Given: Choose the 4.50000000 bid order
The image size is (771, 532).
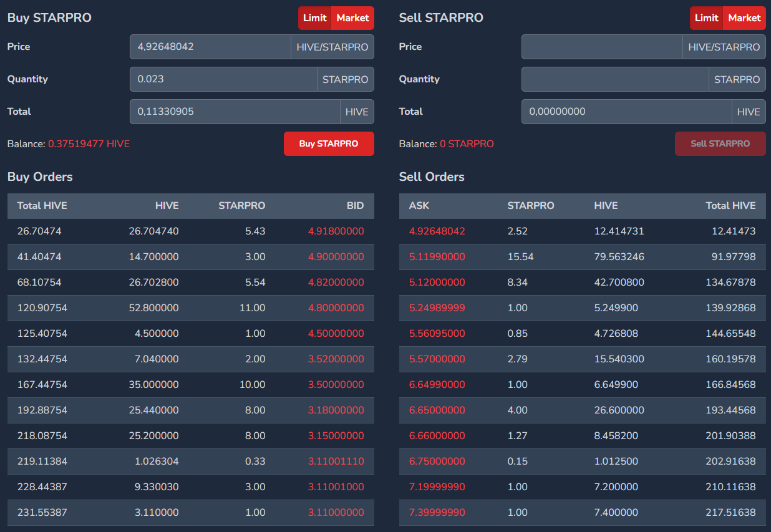Looking at the screenshot, I should [x=336, y=334].
